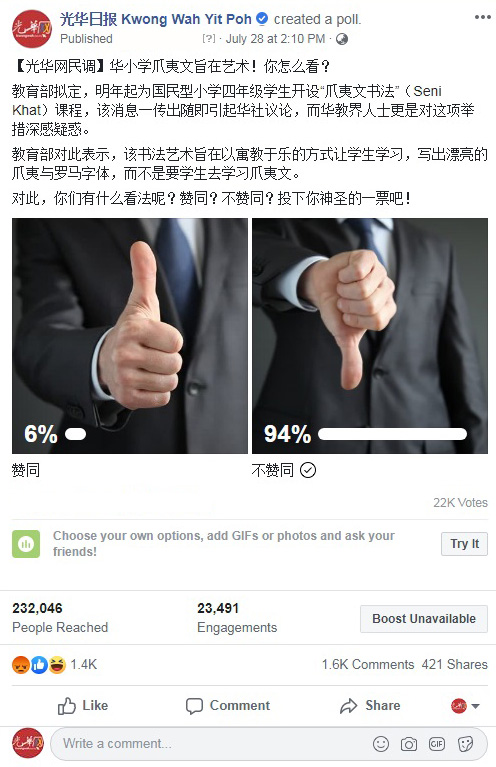This screenshot has height=767, width=496.
Task: Insert a GIF in the comment
Action: [437, 744]
